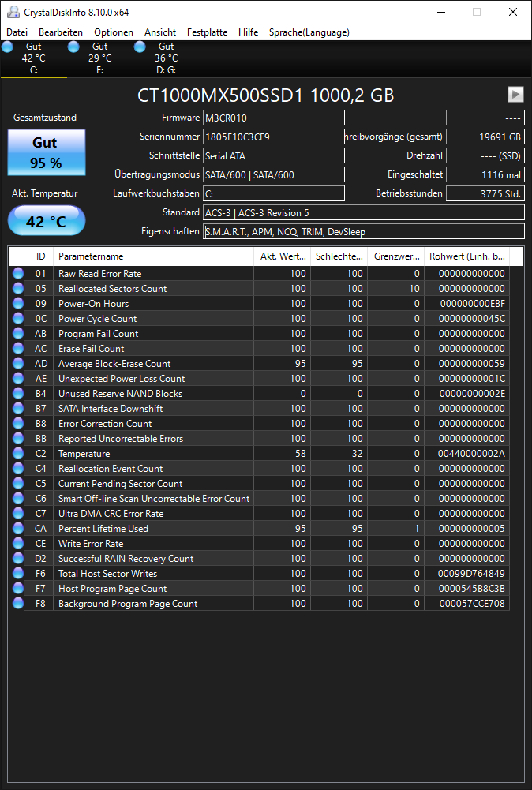Viewport: 532px width, 790px height.
Task: Click the Rohwert column header
Action: click(467, 256)
